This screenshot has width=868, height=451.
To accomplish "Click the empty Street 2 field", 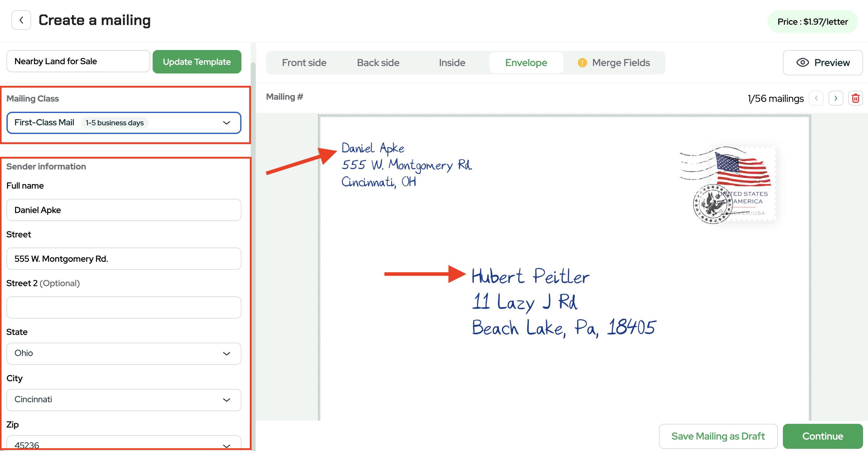I will (x=123, y=307).
